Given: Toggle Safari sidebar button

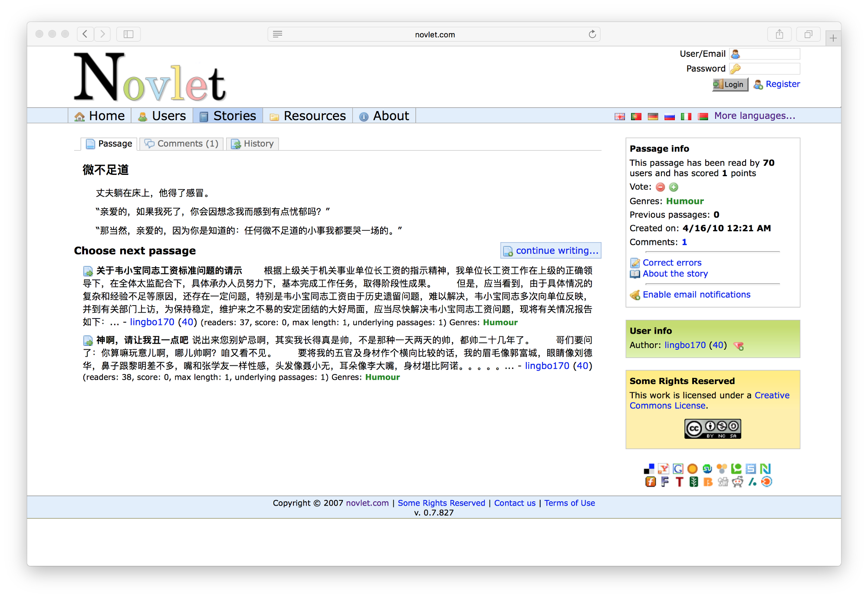Looking at the screenshot, I should click(128, 34).
